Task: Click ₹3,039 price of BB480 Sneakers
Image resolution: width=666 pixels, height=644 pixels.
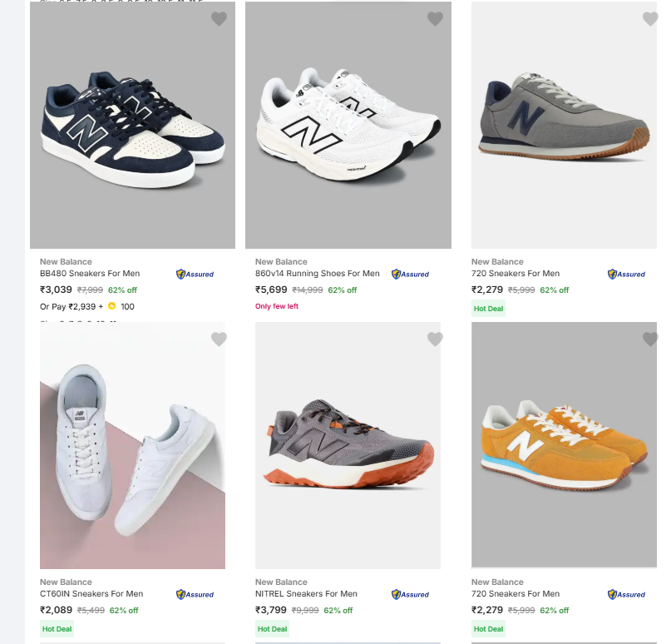Action: (x=56, y=290)
